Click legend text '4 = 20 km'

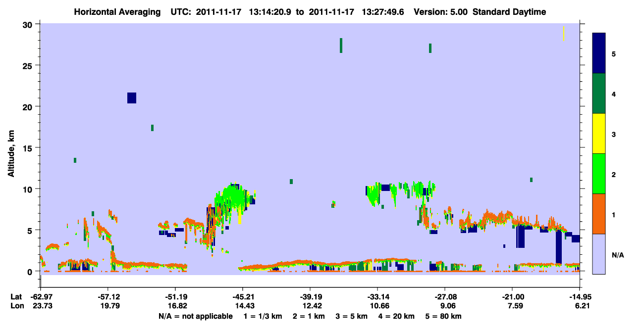click(396, 316)
